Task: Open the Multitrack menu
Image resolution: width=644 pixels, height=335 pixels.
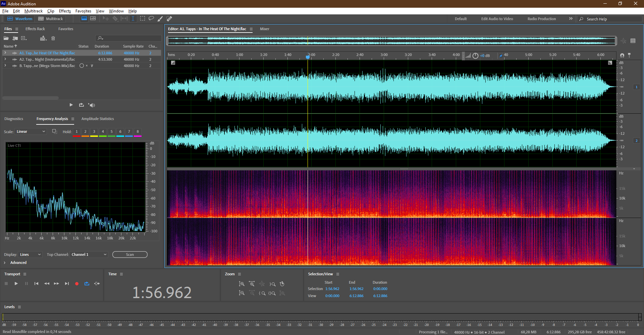Action: pyautogui.click(x=34, y=11)
